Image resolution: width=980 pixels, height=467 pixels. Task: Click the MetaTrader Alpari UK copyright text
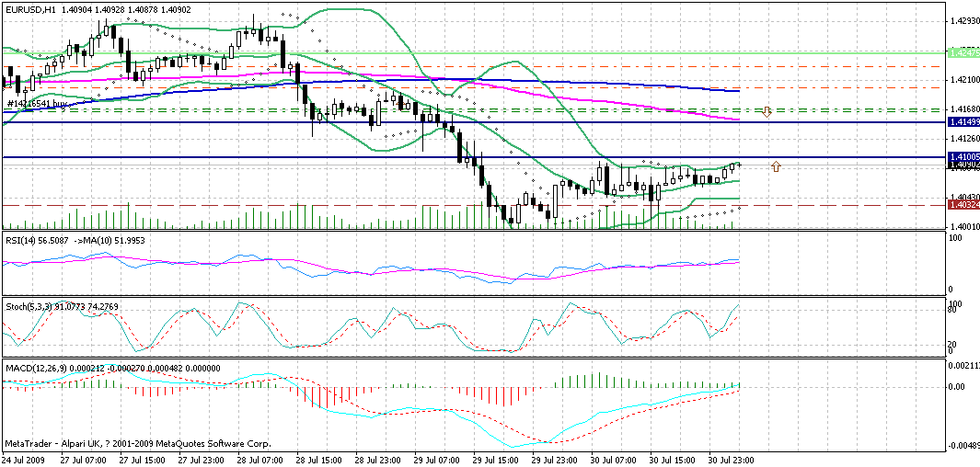click(x=138, y=445)
